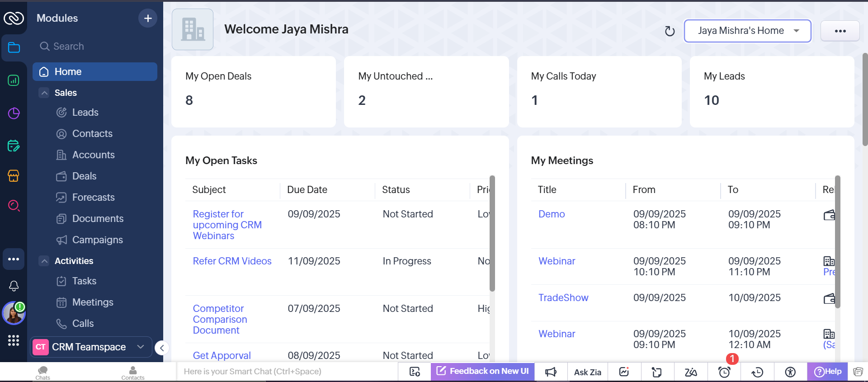Click the Zoho CRM logo icon
The image size is (868, 382).
[14, 18]
